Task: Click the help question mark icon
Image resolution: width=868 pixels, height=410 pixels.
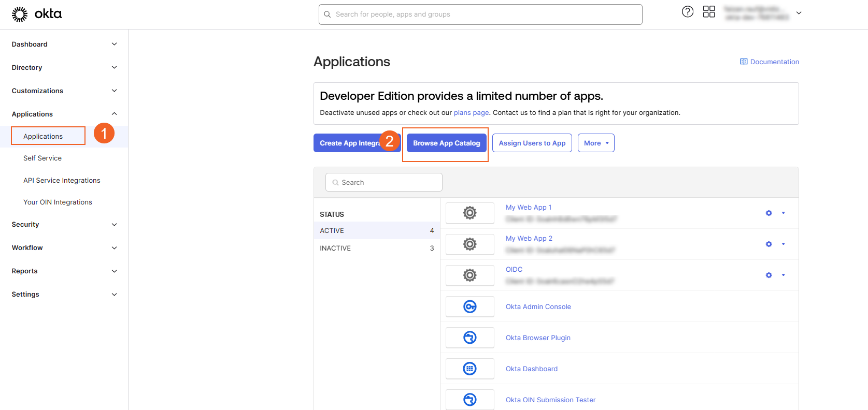Action: point(687,12)
